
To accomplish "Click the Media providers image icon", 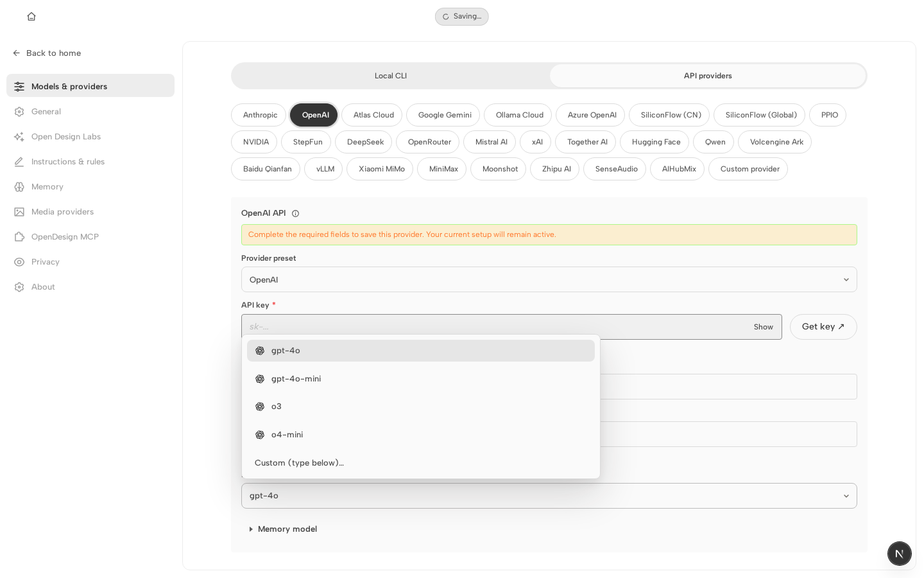I will coord(19,212).
